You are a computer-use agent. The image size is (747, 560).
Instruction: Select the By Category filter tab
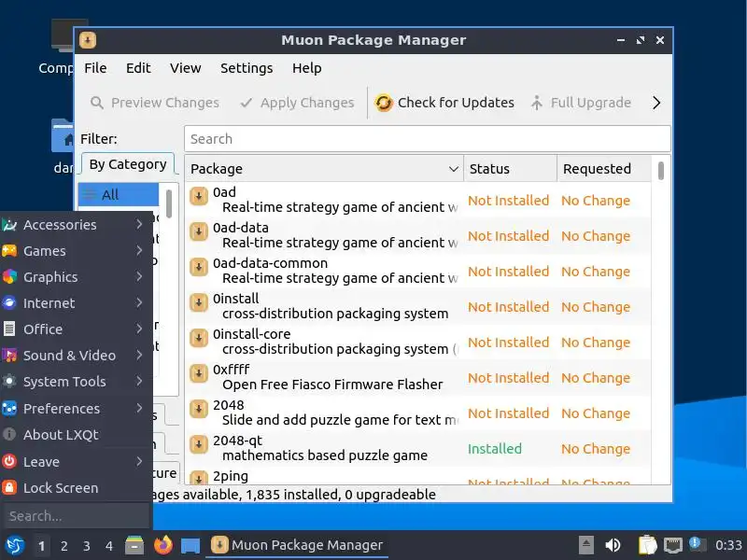pyautogui.click(x=128, y=165)
